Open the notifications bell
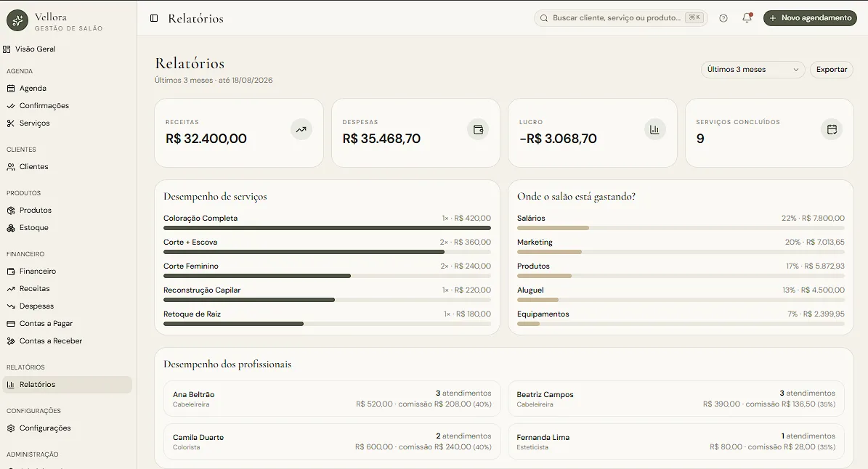Image resolution: width=868 pixels, height=469 pixels. (747, 17)
